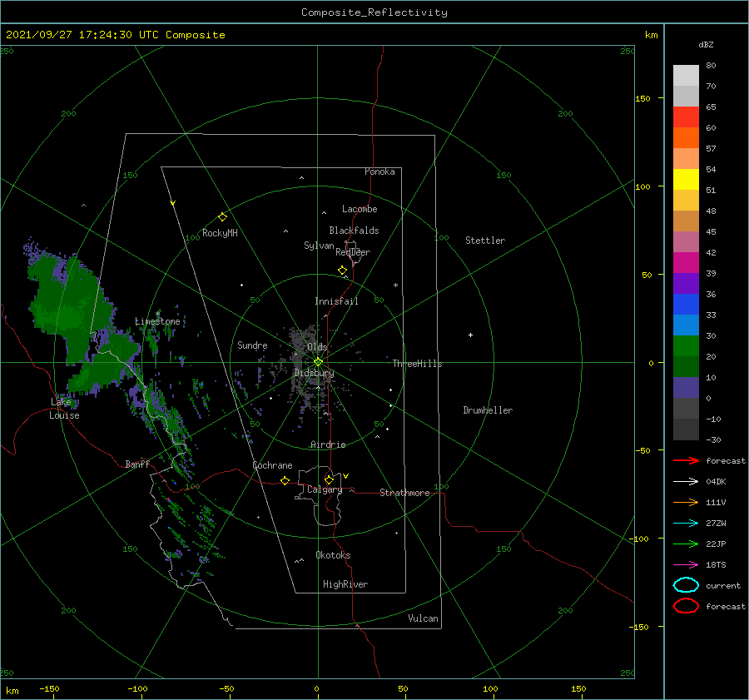Click the bright yellow swatch between 54 and 51
This screenshot has height=700, width=749.
(x=686, y=180)
